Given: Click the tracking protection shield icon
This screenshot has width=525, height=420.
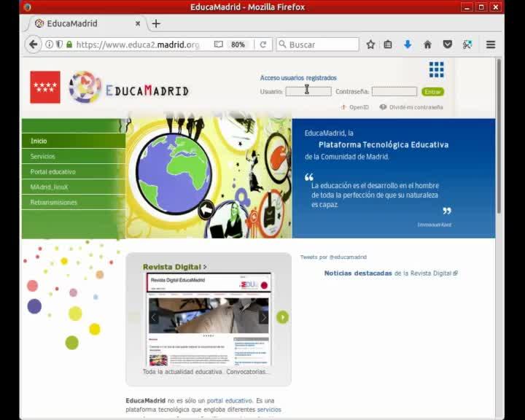Looking at the screenshot, I should click(x=59, y=44).
